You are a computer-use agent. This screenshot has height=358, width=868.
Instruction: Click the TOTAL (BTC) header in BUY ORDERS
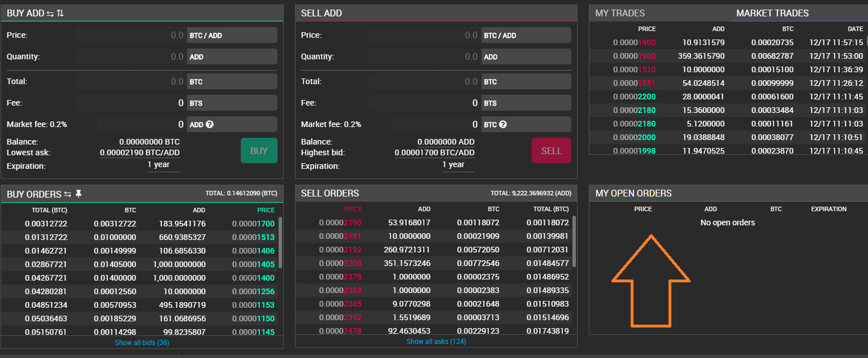click(50, 210)
